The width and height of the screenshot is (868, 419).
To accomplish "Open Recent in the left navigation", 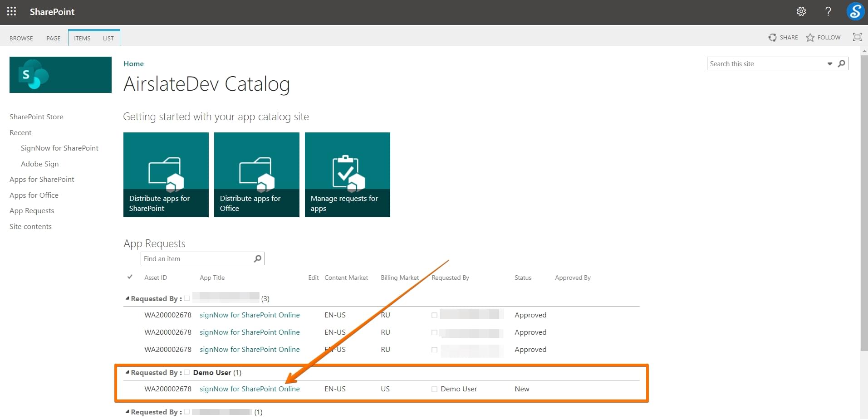I will point(20,133).
